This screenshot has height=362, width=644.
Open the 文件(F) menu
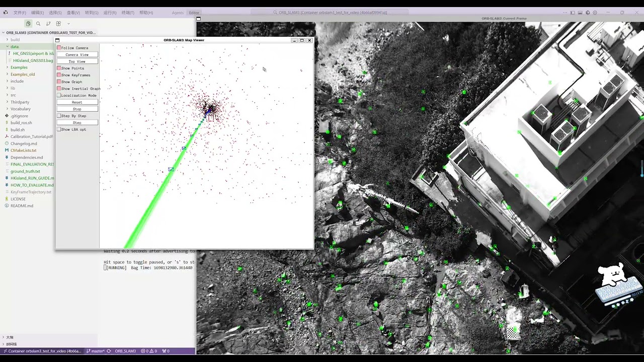(20, 13)
